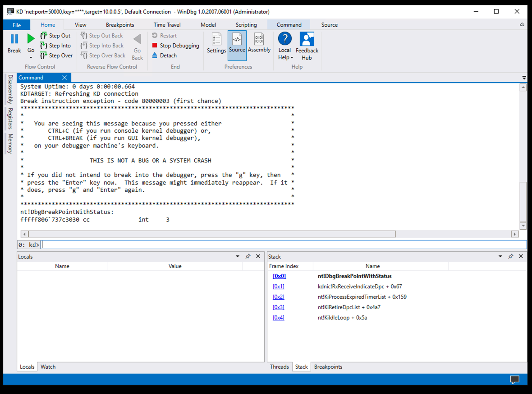The width and height of the screenshot is (532, 394).
Task: Click the kd command input field
Action: pos(284,245)
